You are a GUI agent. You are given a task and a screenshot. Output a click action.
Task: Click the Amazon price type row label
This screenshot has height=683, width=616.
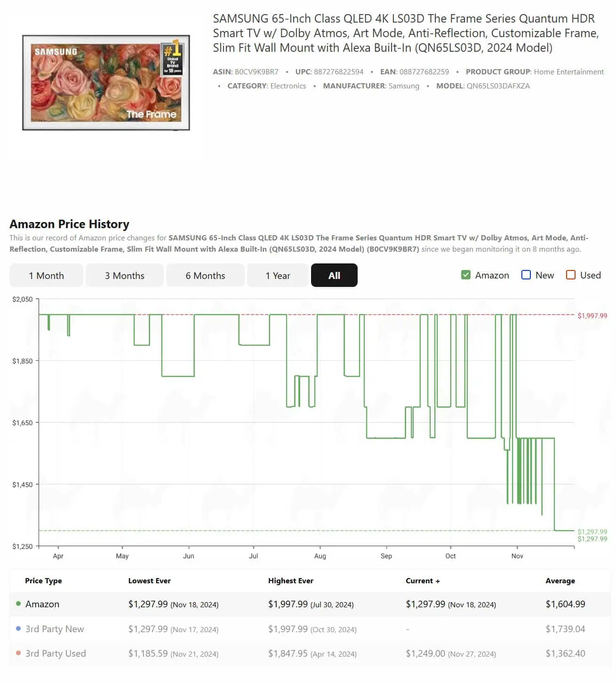(x=42, y=604)
